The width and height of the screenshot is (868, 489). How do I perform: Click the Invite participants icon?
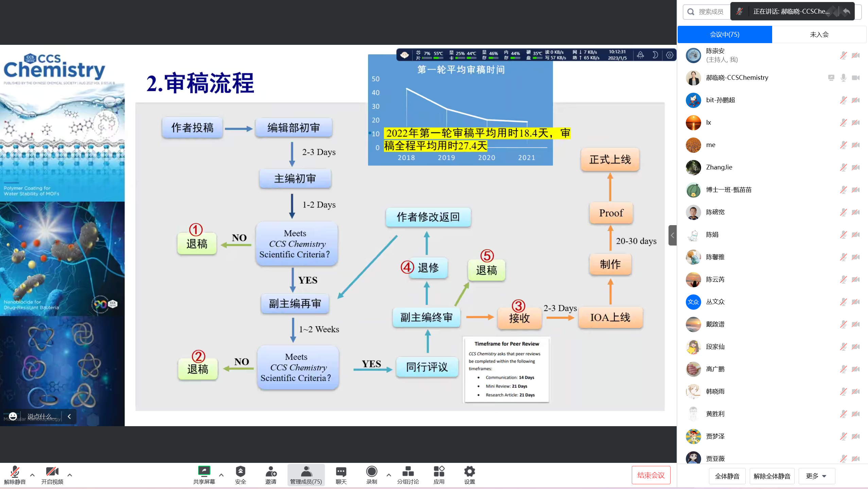[x=271, y=471]
